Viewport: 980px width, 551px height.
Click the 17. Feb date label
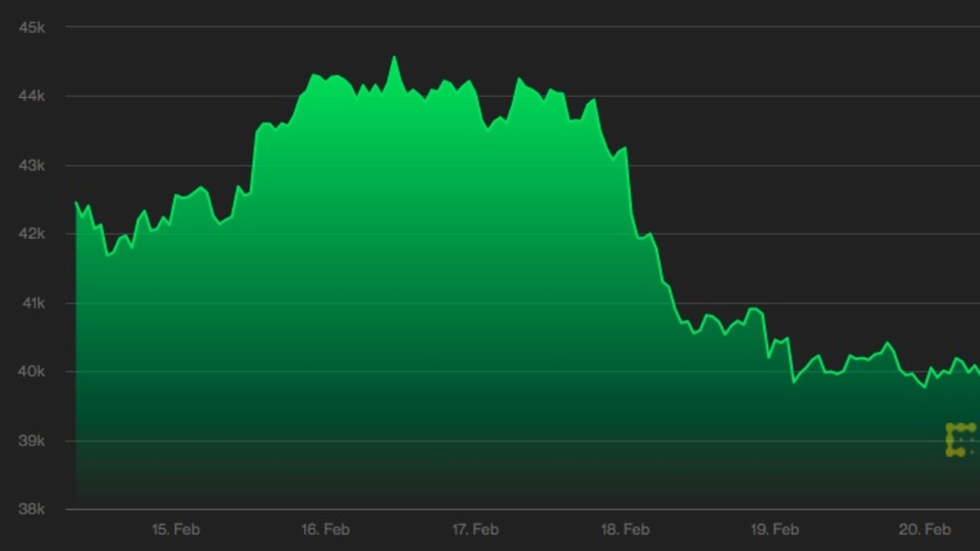point(475,529)
